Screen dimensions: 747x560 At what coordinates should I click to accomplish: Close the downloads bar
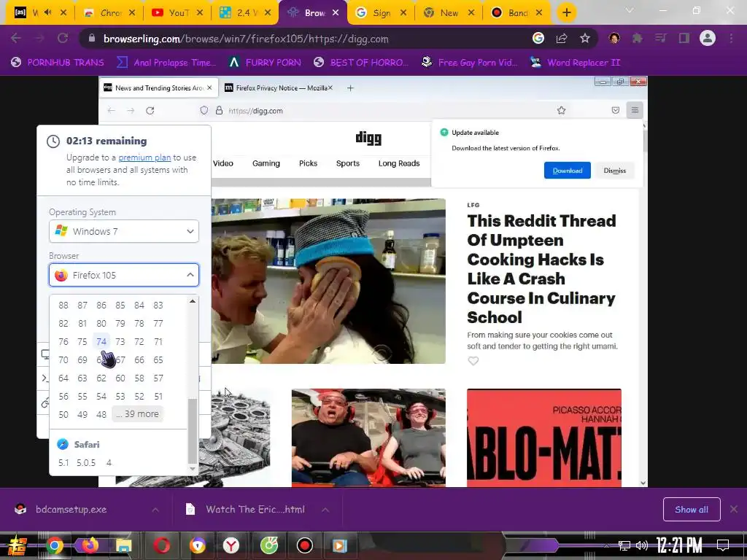[734, 510]
